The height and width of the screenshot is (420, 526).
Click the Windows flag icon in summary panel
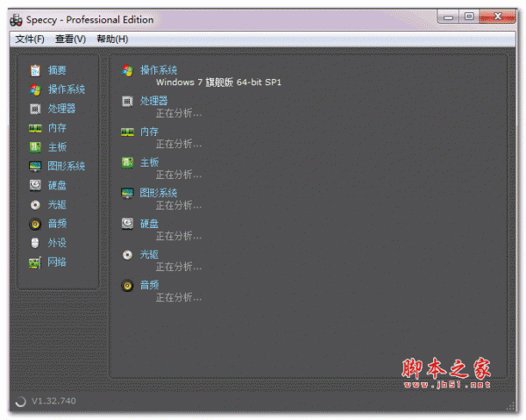point(127,70)
